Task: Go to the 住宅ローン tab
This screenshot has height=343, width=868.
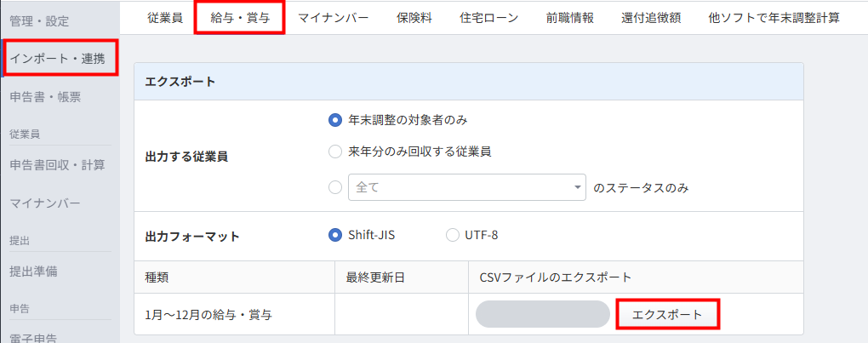Action: [x=488, y=17]
